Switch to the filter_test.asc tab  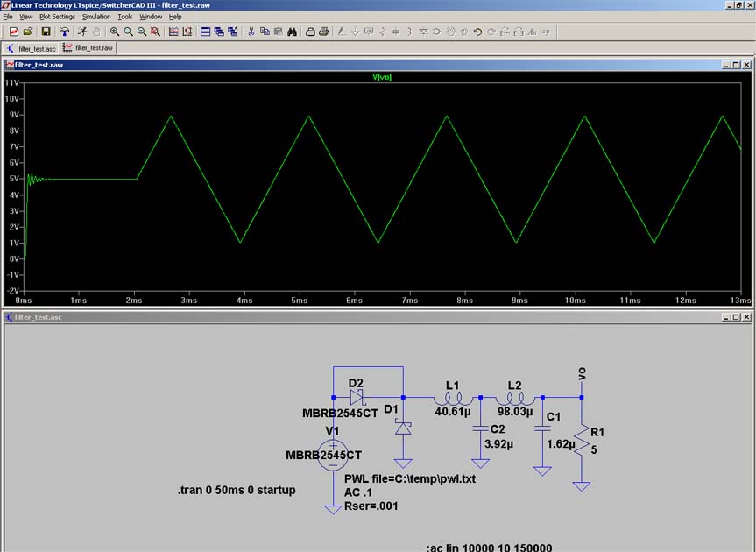tap(32, 48)
